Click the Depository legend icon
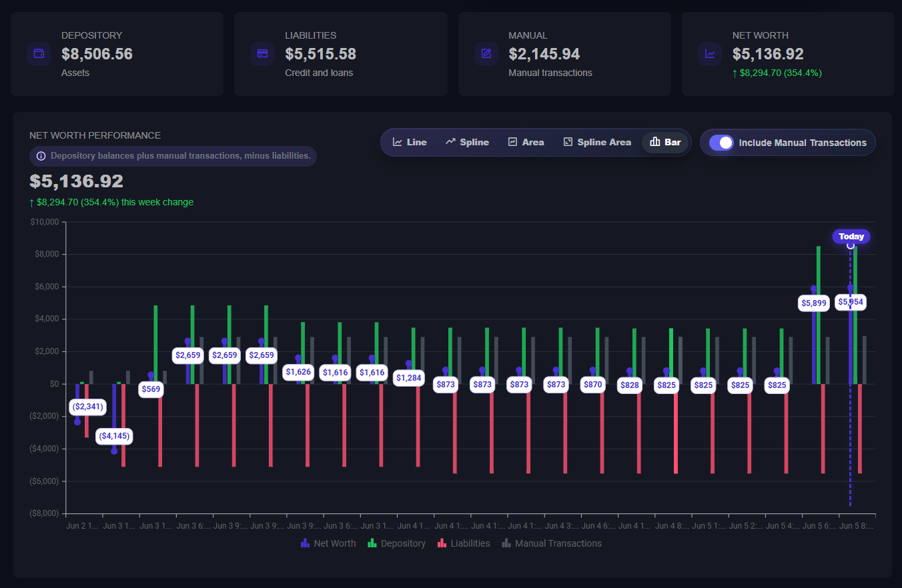Image resolution: width=902 pixels, height=588 pixels. (x=372, y=543)
